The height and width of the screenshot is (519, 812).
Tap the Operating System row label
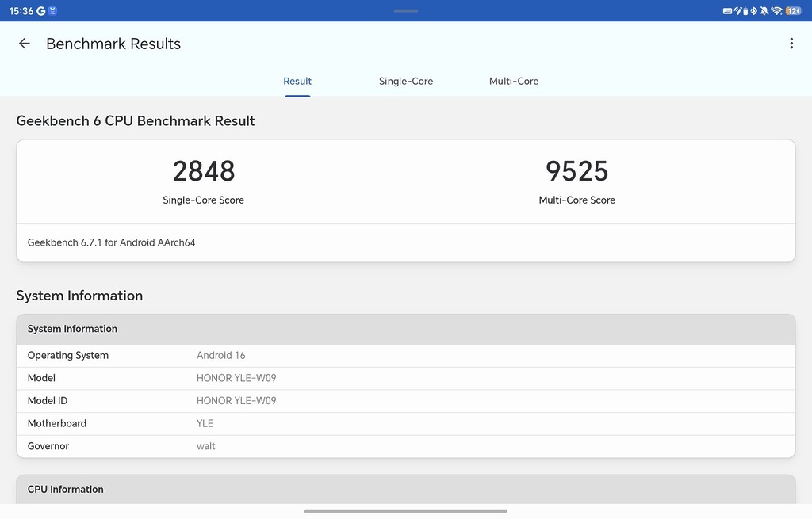point(68,356)
